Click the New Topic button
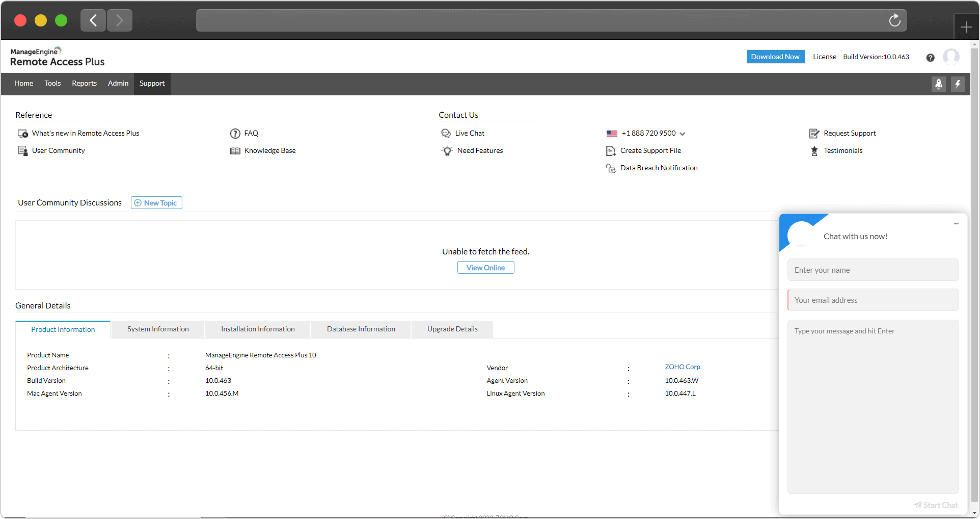Viewport: 980px width, 519px height. pyautogui.click(x=156, y=203)
